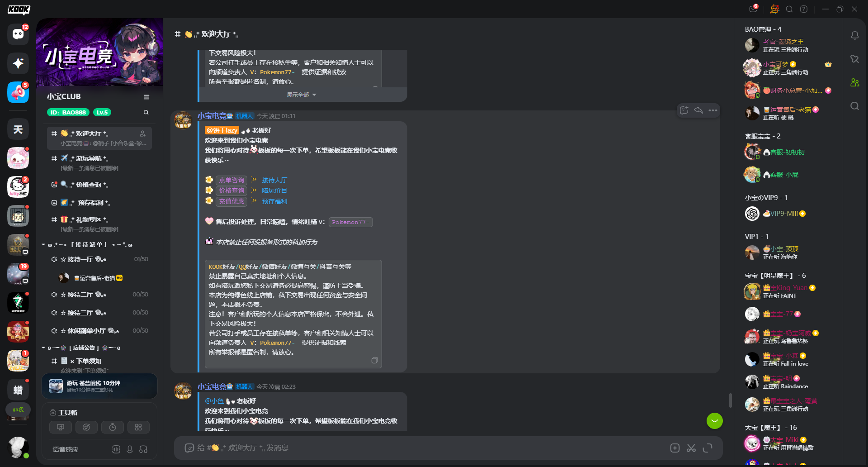Open the colorful gift shop icon in title bar
This screenshot has width=868, height=467.
[775, 9]
